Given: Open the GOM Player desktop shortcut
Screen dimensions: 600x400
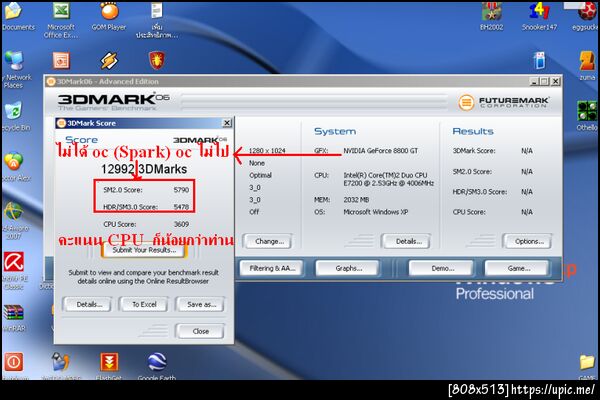Looking at the screenshot, I should point(109,15).
